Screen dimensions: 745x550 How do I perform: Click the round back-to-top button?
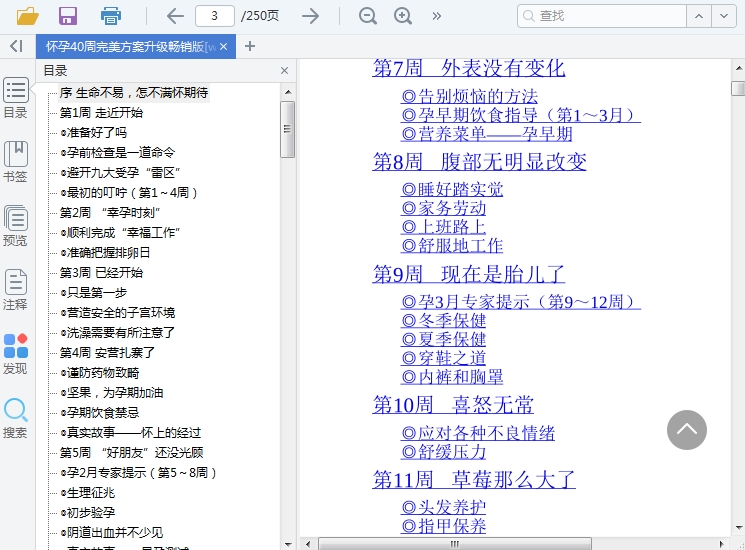687,430
